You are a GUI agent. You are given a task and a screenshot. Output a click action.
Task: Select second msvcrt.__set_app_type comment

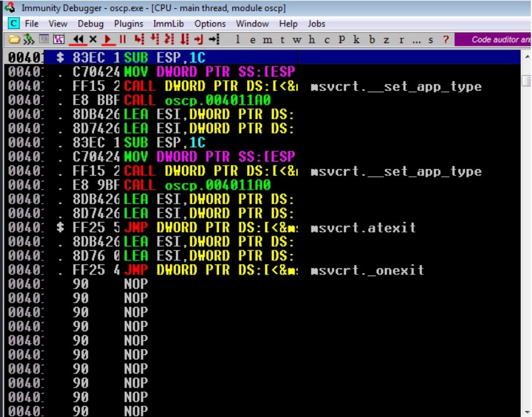click(396, 171)
